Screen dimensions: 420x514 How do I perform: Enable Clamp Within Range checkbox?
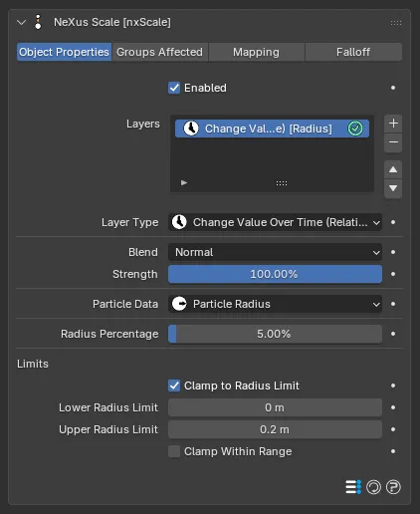point(174,451)
